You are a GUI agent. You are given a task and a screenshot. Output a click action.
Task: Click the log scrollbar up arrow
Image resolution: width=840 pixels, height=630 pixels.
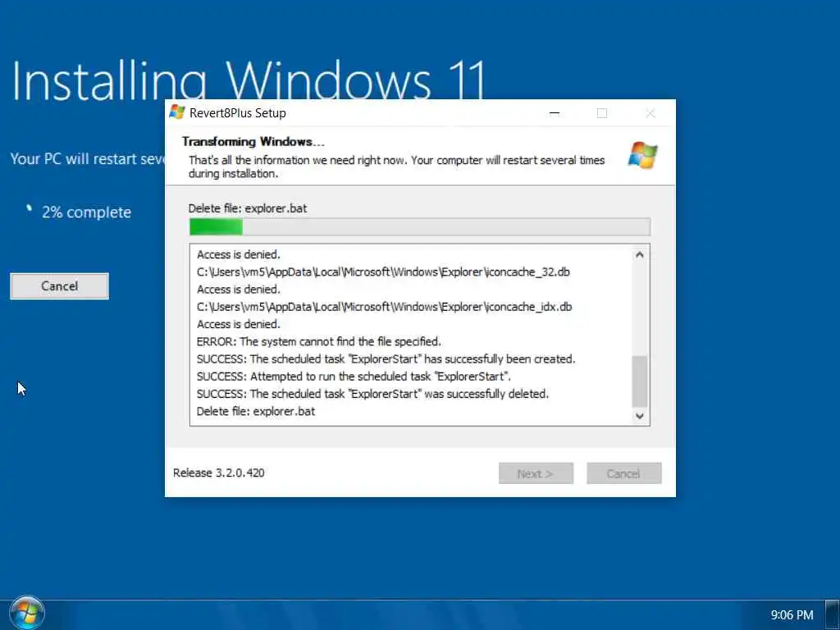click(x=640, y=255)
